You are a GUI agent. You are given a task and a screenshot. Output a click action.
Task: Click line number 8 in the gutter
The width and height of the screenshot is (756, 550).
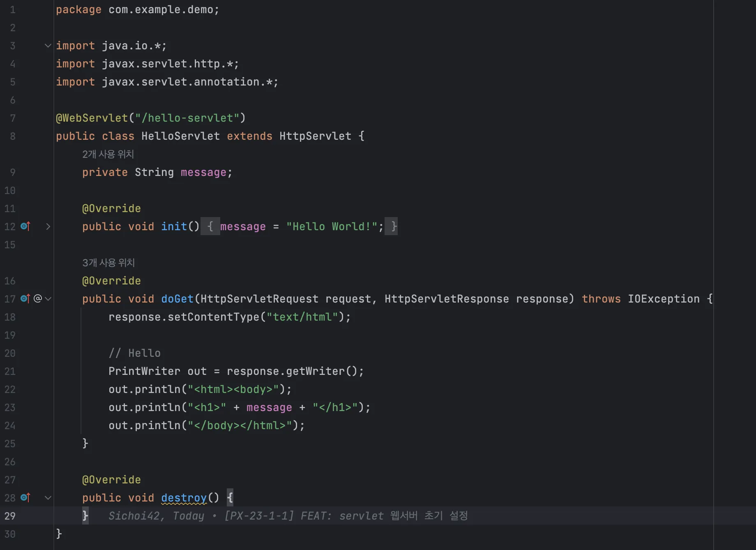click(13, 136)
